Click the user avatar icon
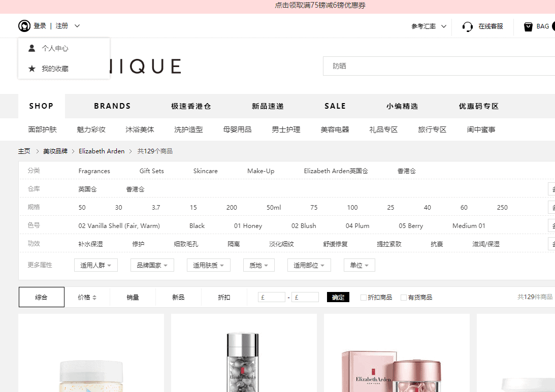The width and height of the screenshot is (555, 392). [x=24, y=26]
